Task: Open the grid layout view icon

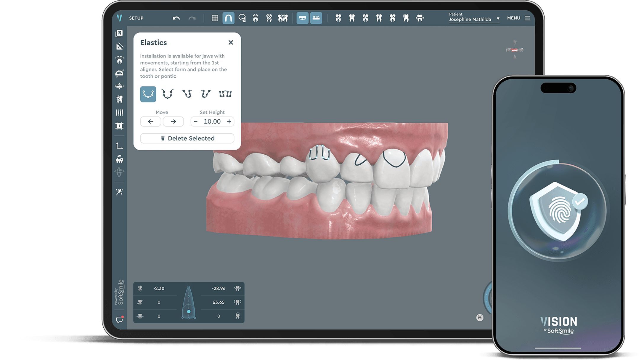Action: [214, 18]
